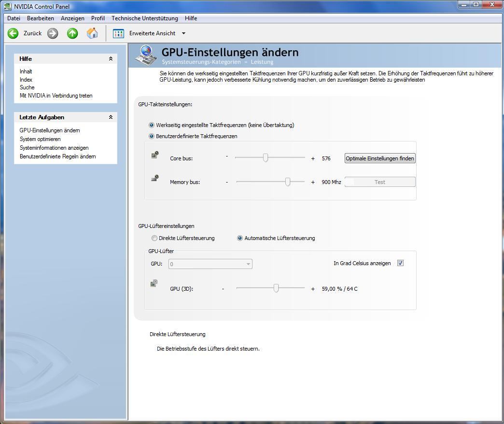Toggle In Grad Celsius anzeigen checkbox

[x=400, y=263]
